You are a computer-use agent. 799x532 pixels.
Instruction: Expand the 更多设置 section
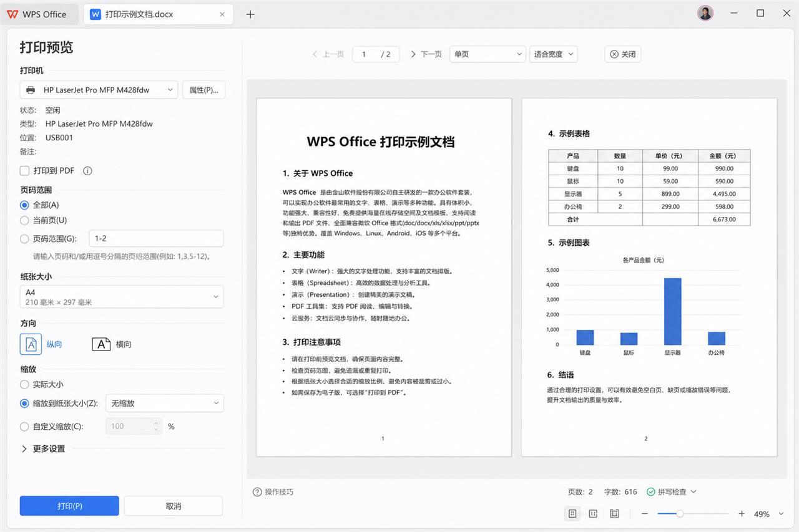click(43, 448)
